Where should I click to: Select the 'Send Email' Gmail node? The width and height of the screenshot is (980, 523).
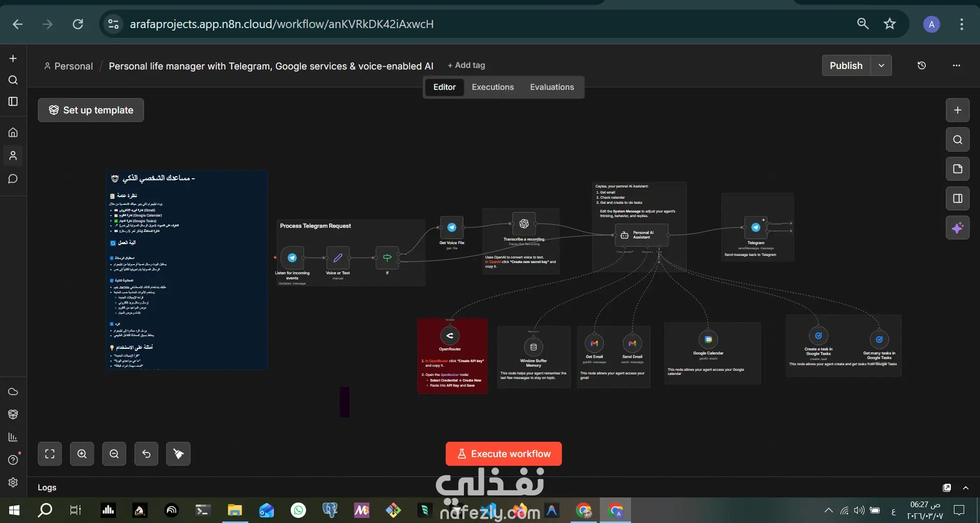632,343
